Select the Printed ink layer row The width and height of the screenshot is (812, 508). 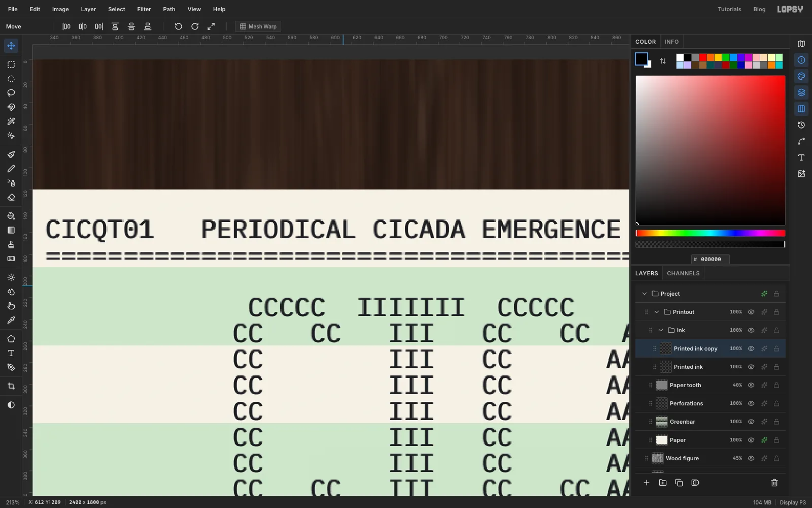[x=710, y=367]
